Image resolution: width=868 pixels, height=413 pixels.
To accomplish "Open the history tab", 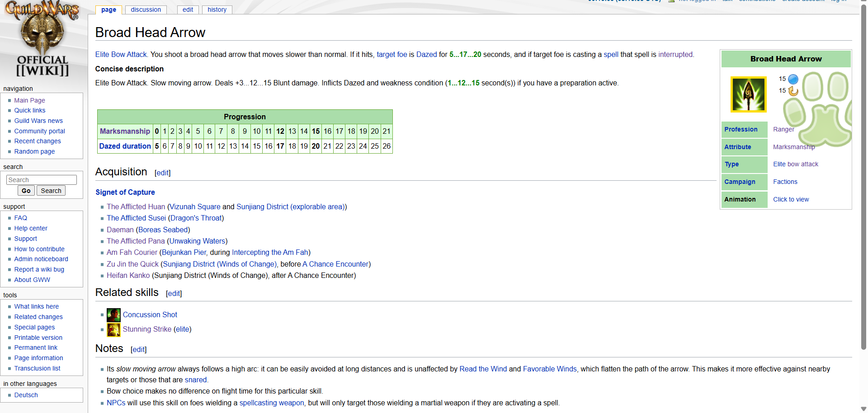I will pos(217,9).
